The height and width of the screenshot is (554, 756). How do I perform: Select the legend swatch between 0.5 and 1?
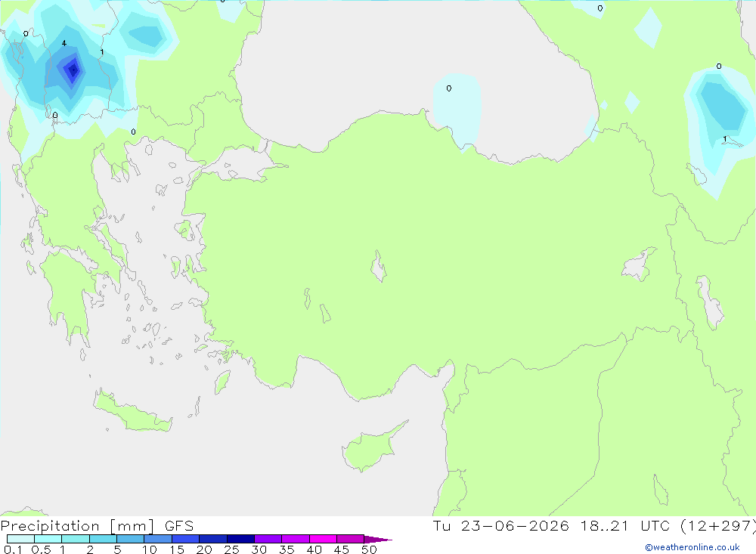(48, 539)
